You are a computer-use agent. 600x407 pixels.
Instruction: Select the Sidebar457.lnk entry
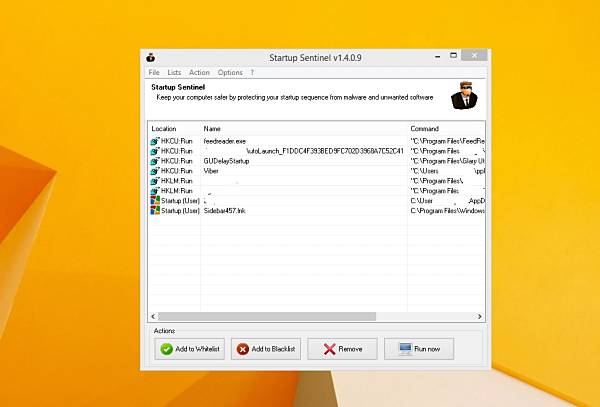tap(224, 211)
